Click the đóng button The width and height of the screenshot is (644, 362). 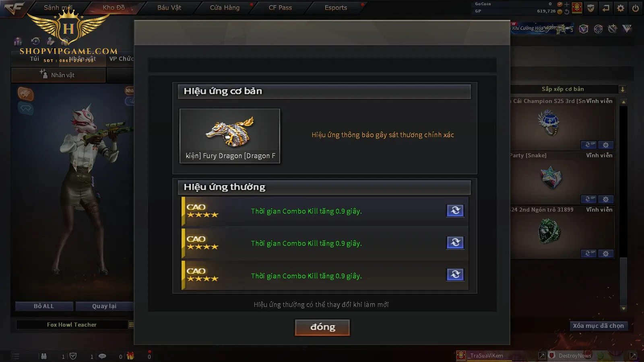322,327
